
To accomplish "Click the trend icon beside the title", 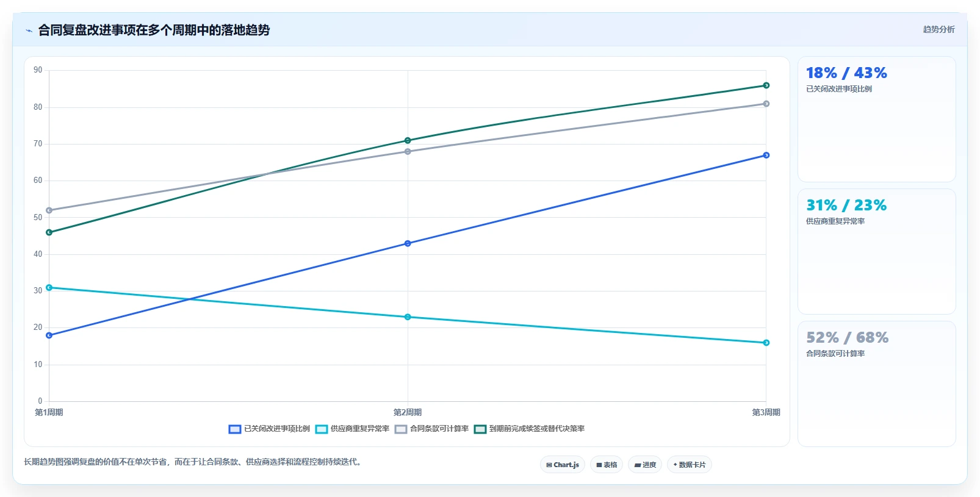I will click(29, 30).
